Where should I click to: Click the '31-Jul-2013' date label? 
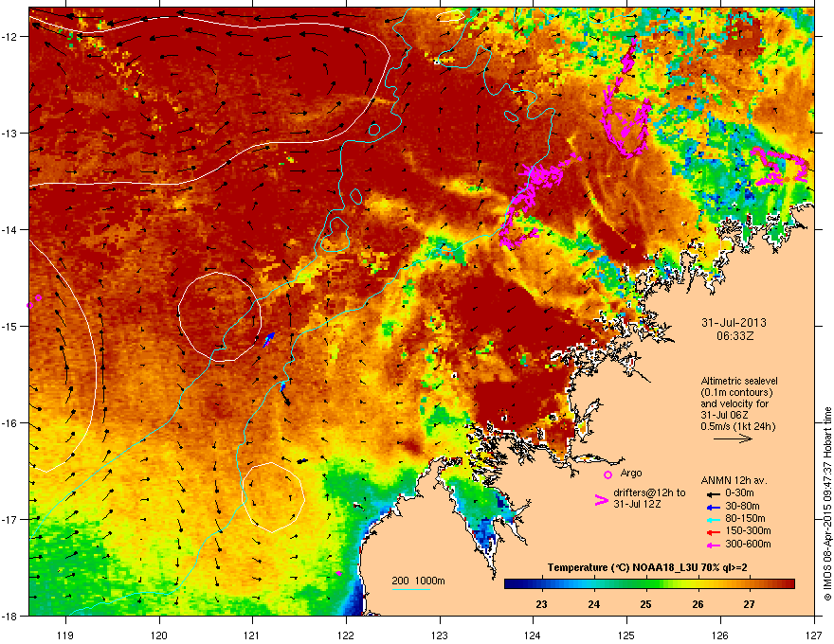[734, 323]
